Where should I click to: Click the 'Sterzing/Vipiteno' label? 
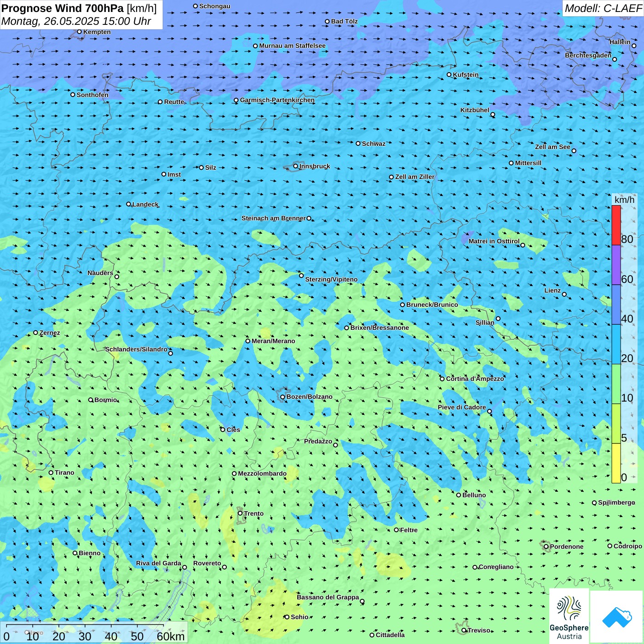click(331, 279)
